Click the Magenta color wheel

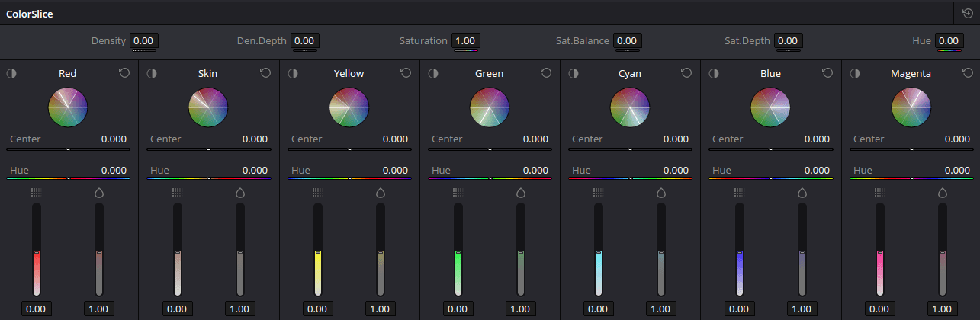coord(911,107)
